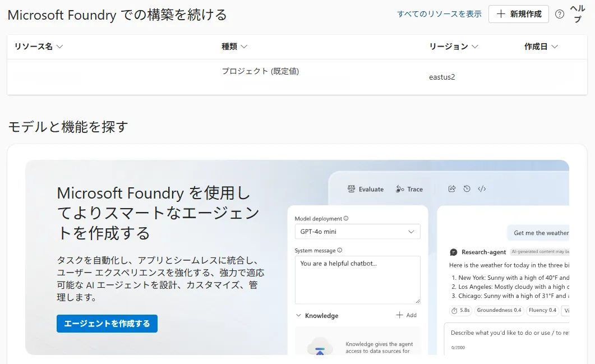Open the help question mark icon
The image size is (595, 364).
pyautogui.click(x=559, y=14)
